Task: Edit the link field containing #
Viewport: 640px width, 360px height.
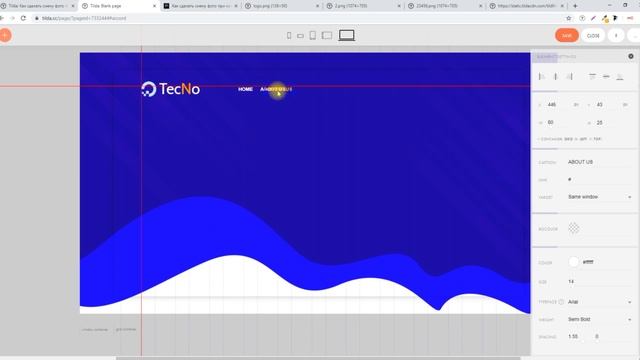Action: click(x=599, y=180)
